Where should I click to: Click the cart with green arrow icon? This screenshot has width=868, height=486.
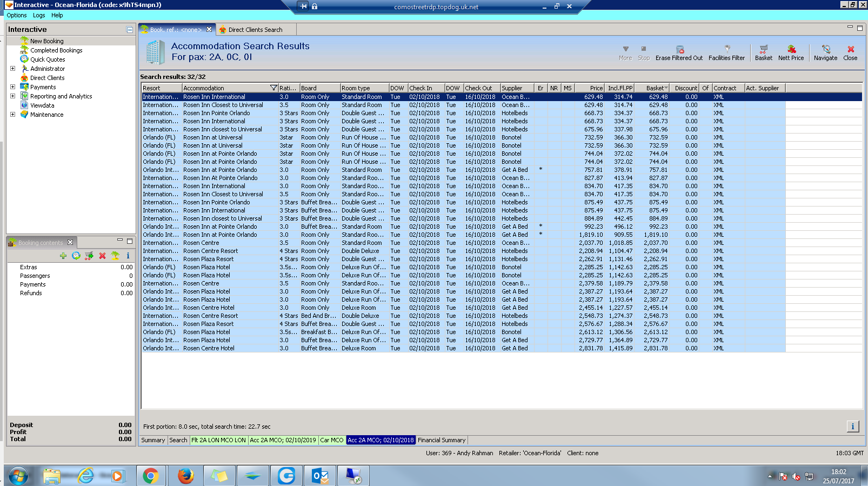89,256
